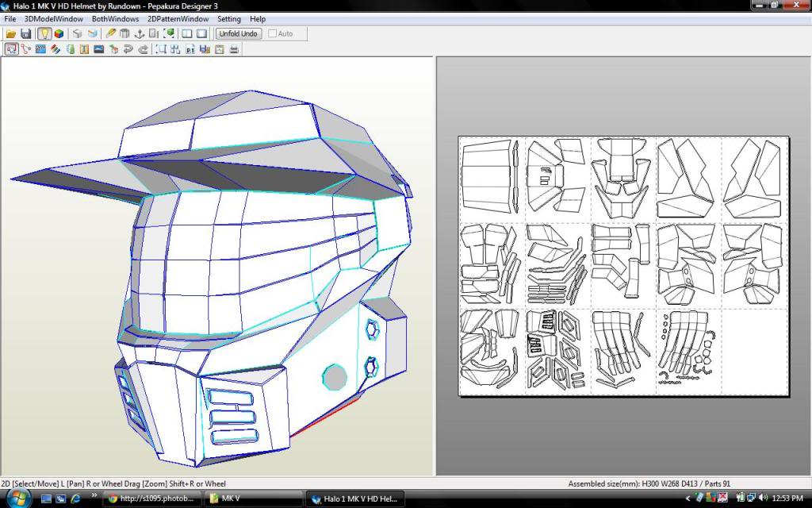Click the Unfold Undo button

pyautogui.click(x=238, y=33)
